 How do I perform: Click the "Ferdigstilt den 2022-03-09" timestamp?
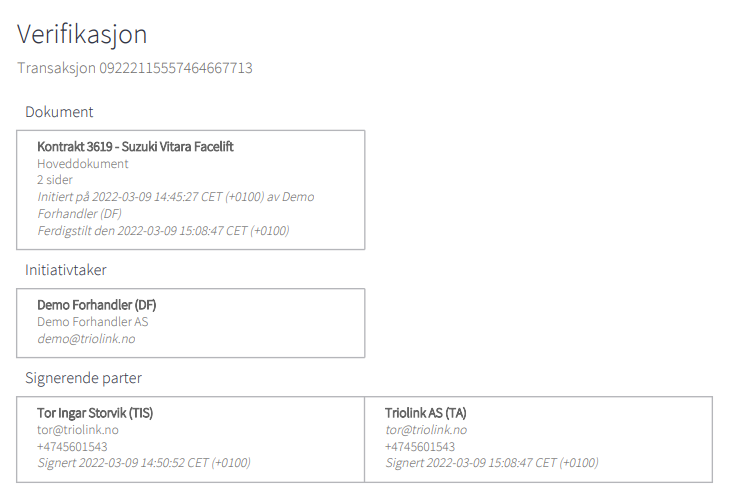click(163, 231)
